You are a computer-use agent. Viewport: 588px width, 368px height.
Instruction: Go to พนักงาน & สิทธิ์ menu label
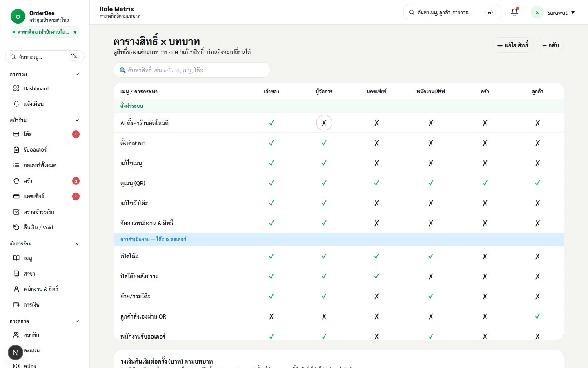[x=41, y=289]
